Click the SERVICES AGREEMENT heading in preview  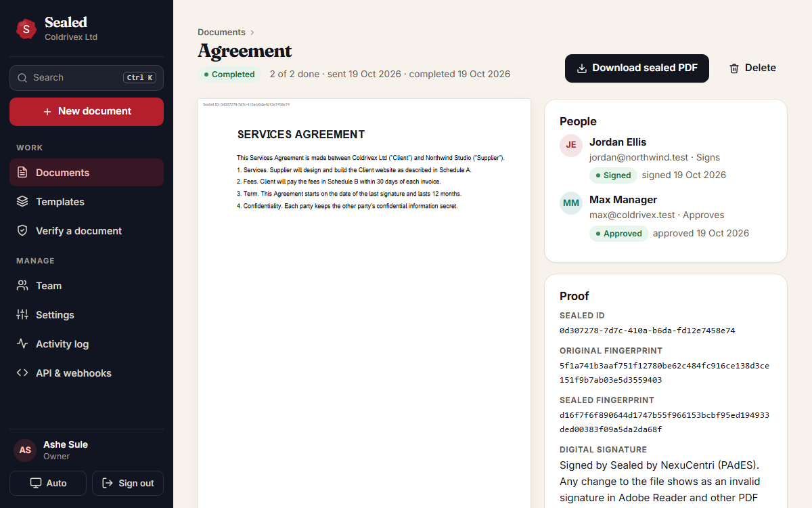click(x=301, y=135)
